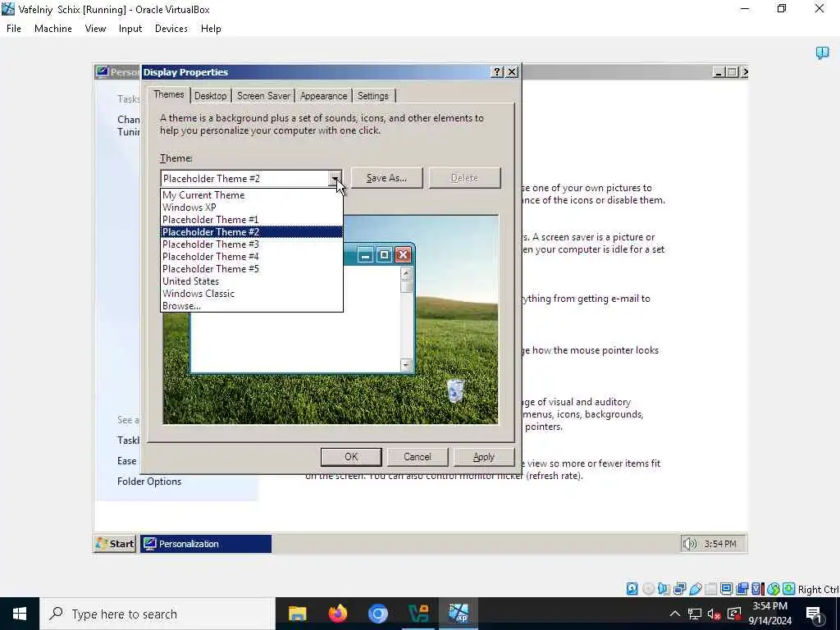
Task: Show hidden host tray icons chevron
Action: (x=675, y=614)
